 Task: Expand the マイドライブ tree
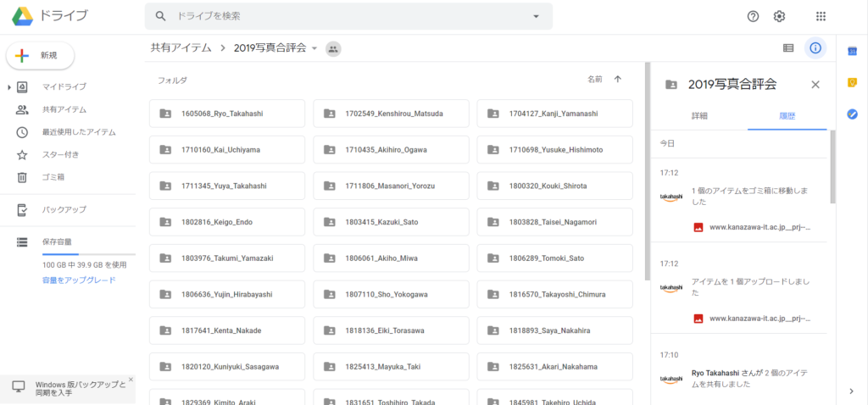click(9, 87)
